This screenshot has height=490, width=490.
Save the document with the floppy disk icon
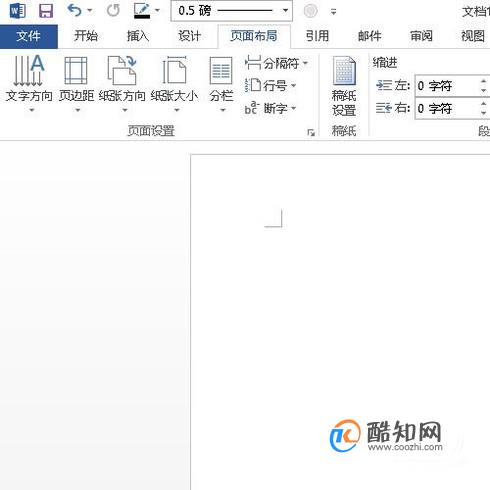point(46,11)
